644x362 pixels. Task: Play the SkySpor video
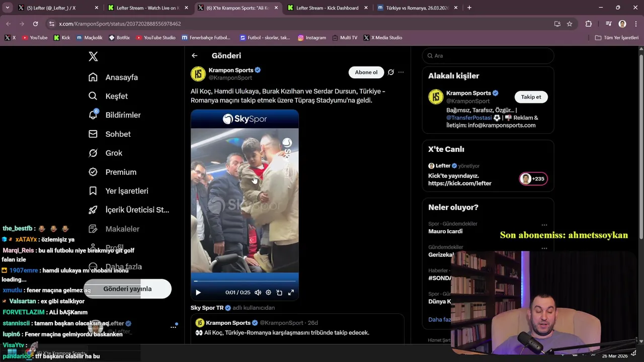(198, 293)
